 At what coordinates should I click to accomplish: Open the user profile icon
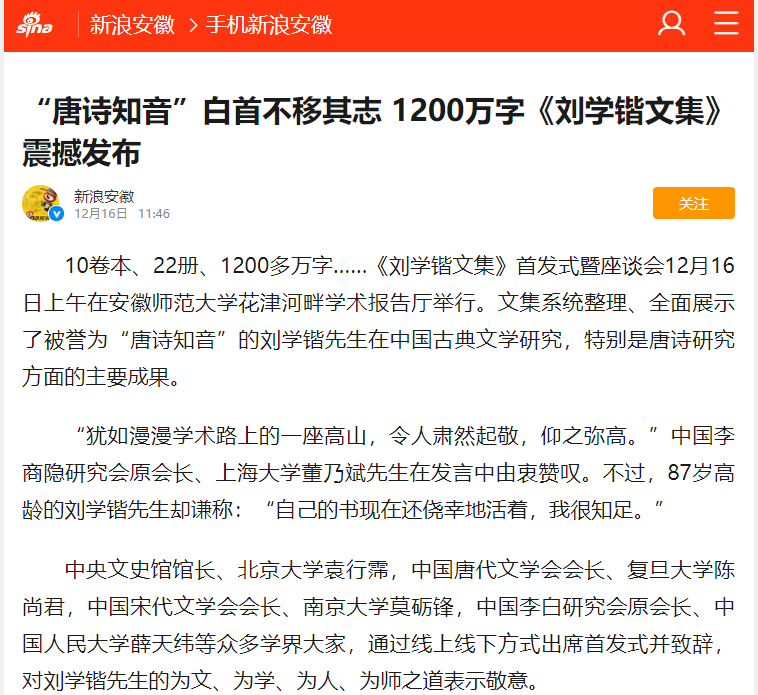point(671,24)
